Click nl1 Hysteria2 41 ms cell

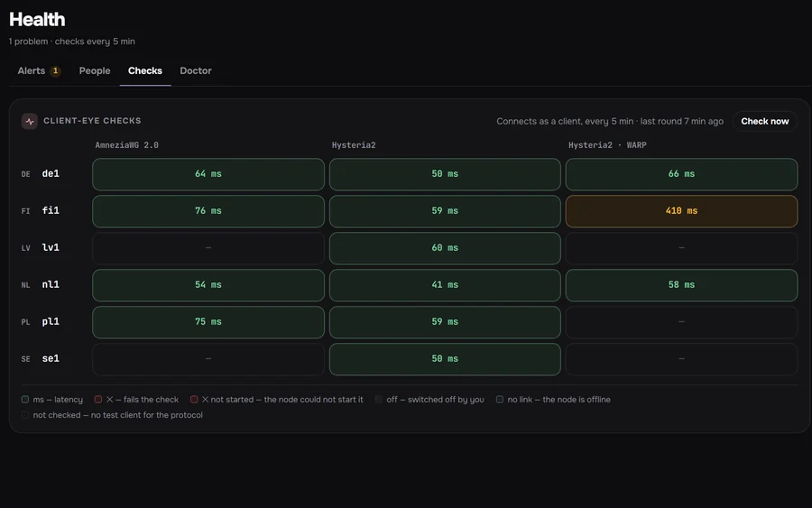tap(445, 285)
